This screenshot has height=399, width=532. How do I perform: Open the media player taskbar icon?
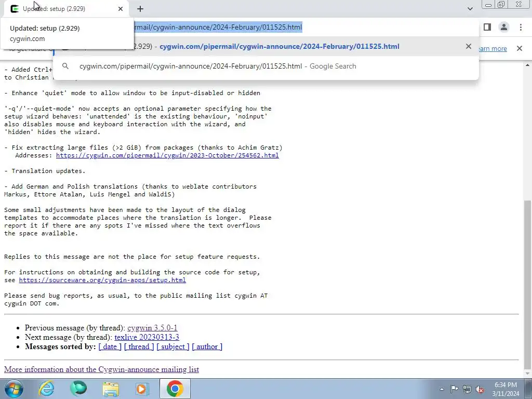(x=142, y=389)
